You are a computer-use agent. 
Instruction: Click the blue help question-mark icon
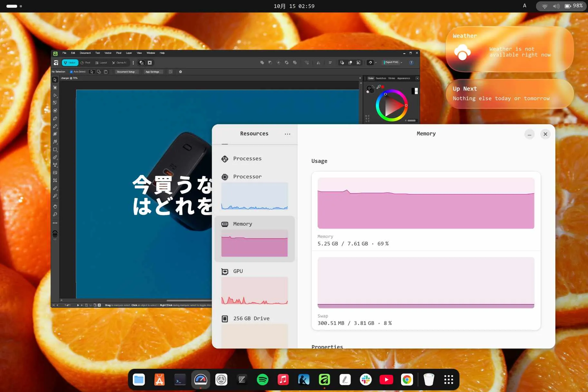pos(411,63)
